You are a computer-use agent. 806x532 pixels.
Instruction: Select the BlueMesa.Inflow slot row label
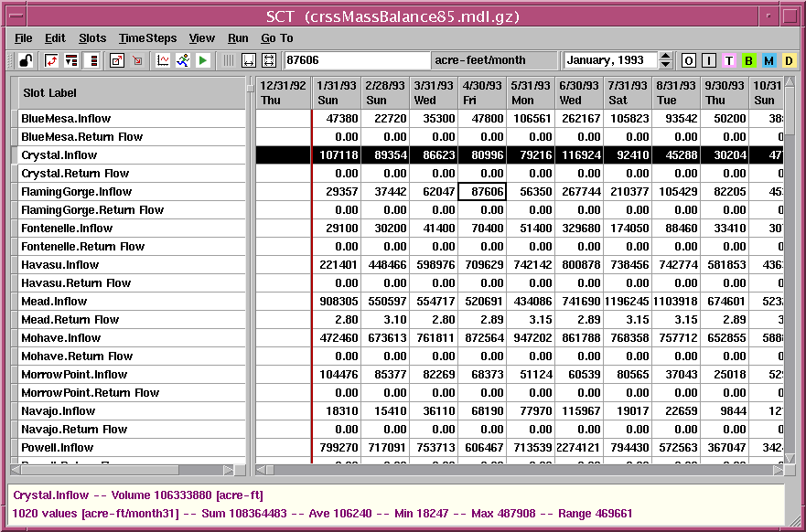click(132, 119)
